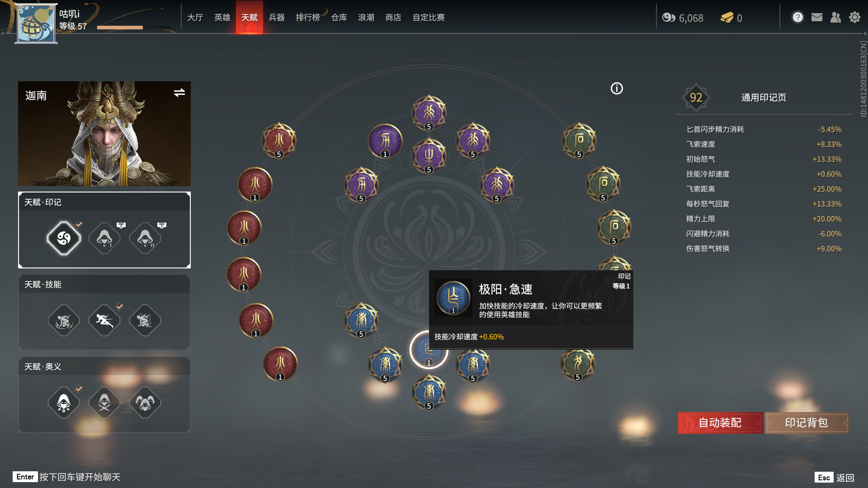Switch to the 兵器 tab
The image size is (868, 488).
pyautogui.click(x=277, y=17)
